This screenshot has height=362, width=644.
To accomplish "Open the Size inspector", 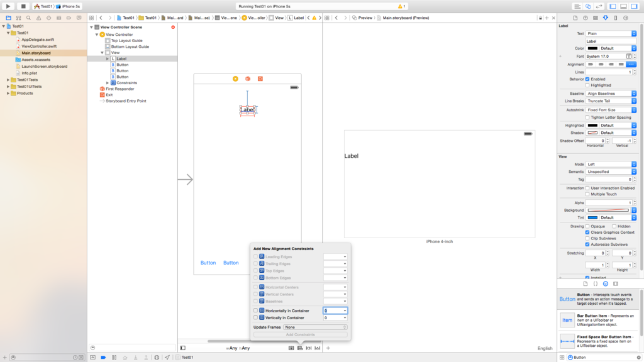I will pyautogui.click(x=616, y=18).
